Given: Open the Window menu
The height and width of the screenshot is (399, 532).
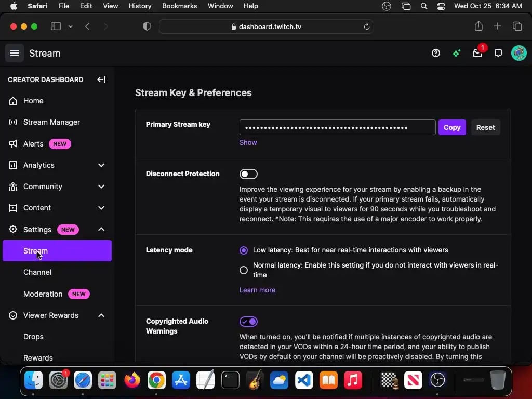Looking at the screenshot, I should pyautogui.click(x=220, y=6).
